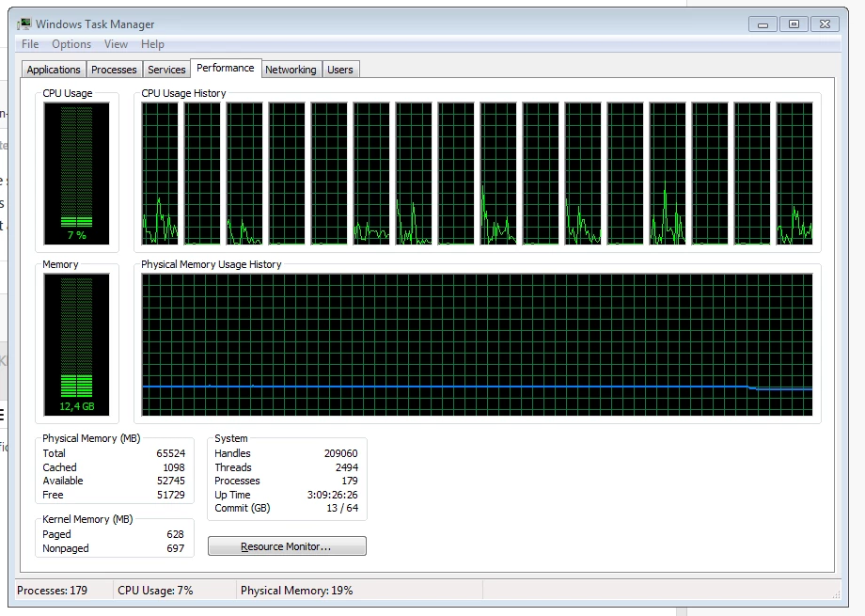Click the first CPU core history graph
The width and height of the screenshot is (865, 616).
point(160,173)
